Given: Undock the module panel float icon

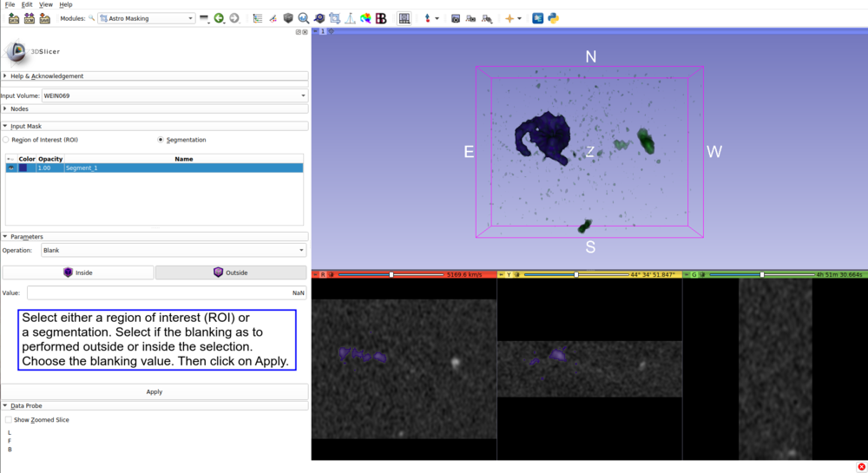Looking at the screenshot, I should [299, 32].
